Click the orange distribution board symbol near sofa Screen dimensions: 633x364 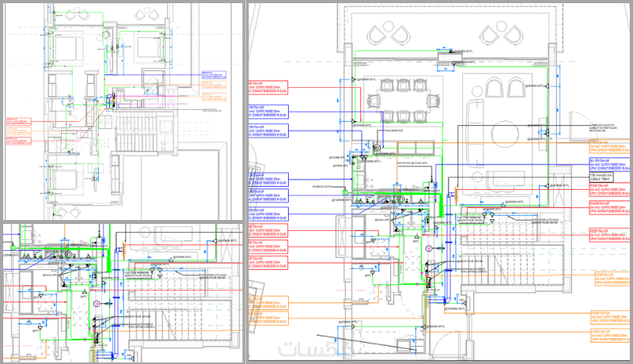pos(456,193)
